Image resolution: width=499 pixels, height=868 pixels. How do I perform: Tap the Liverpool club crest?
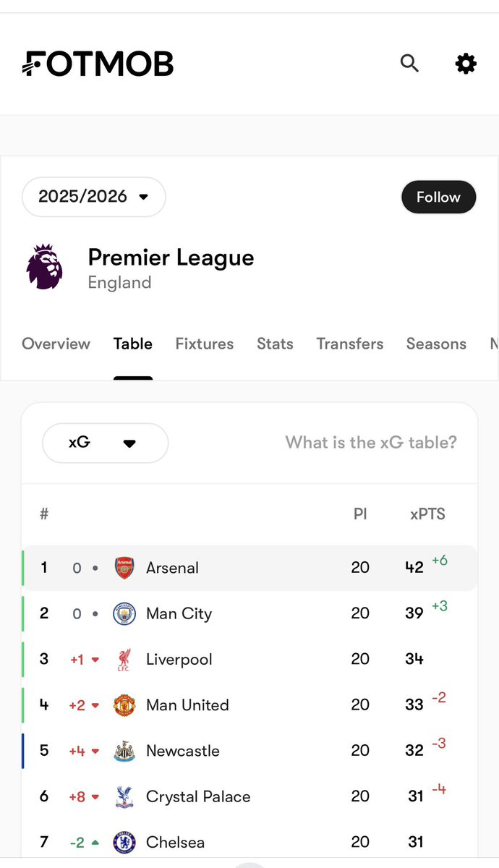click(124, 659)
